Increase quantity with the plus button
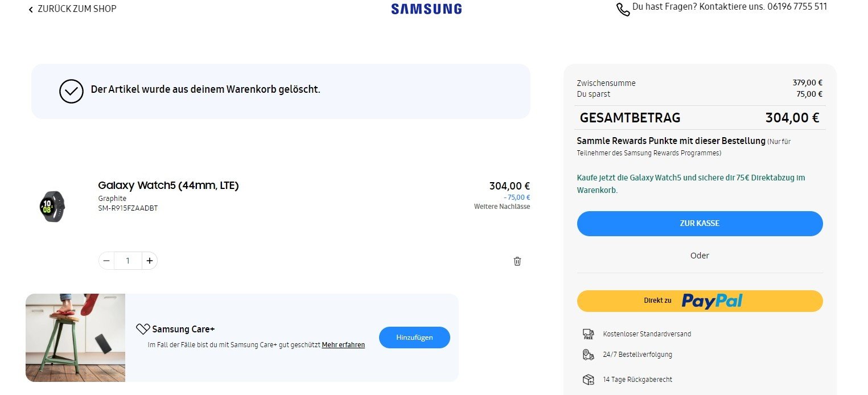The height and width of the screenshot is (395, 868). (x=150, y=261)
